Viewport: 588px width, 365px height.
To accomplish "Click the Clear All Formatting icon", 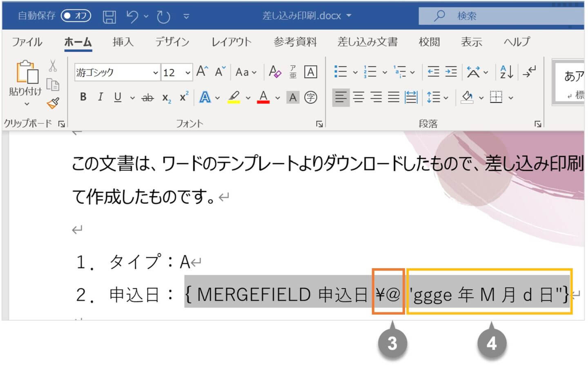I will (275, 72).
